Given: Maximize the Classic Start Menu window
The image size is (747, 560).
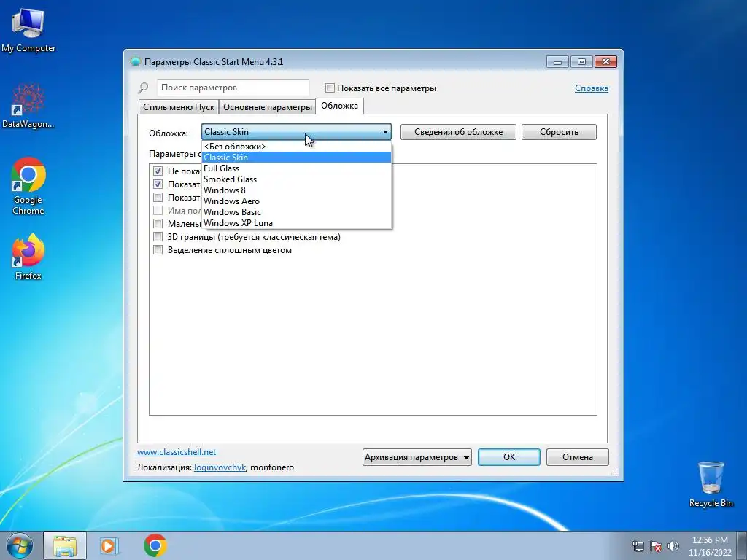Looking at the screenshot, I should pyautogui.click(x=581, y=61).
